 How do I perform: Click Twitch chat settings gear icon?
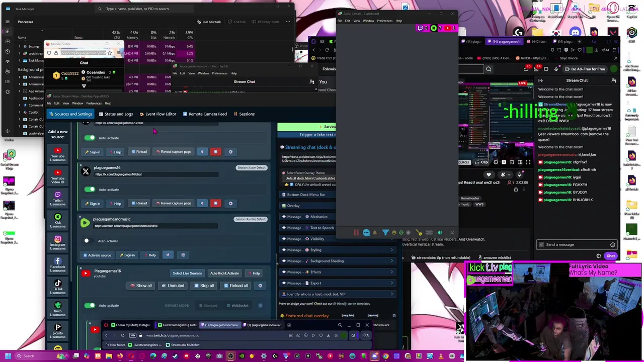(x=599, y=256)
